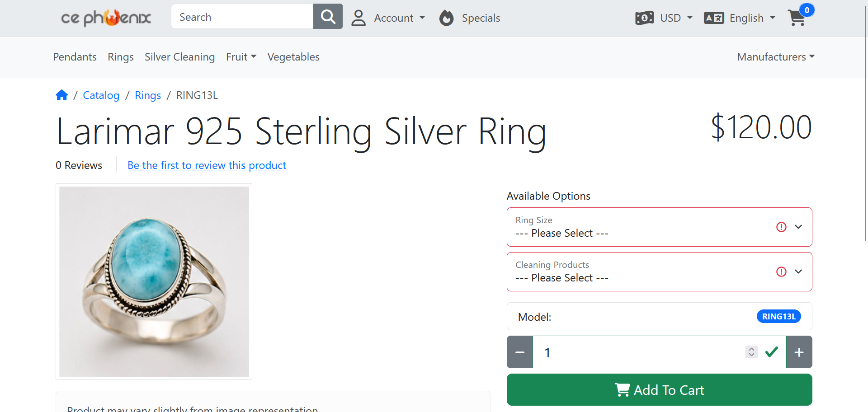The width and height of the screenshot is (868, 412).
Task: Increase quantity with plus button
Action: (799, 352)
